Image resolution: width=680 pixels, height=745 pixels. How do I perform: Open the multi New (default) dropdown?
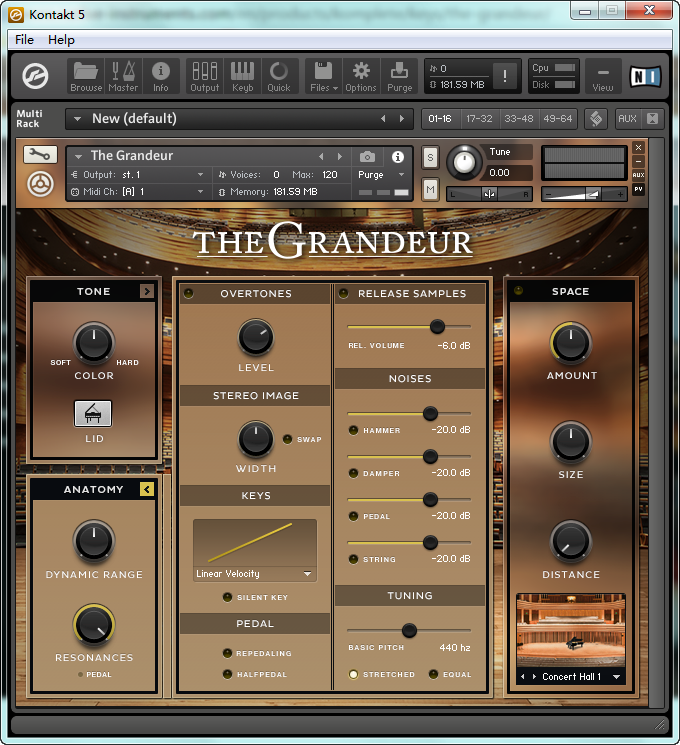coord(77,119)
